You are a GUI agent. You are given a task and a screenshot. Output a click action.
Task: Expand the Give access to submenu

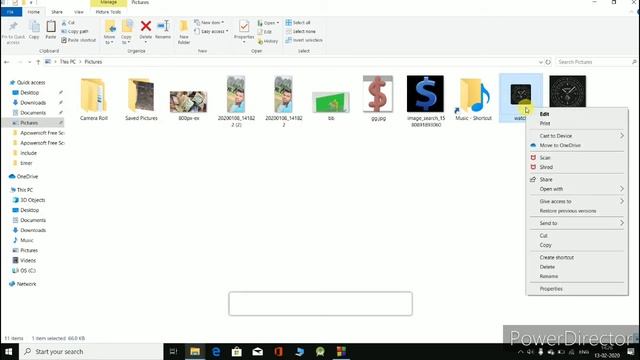[577, 202]
